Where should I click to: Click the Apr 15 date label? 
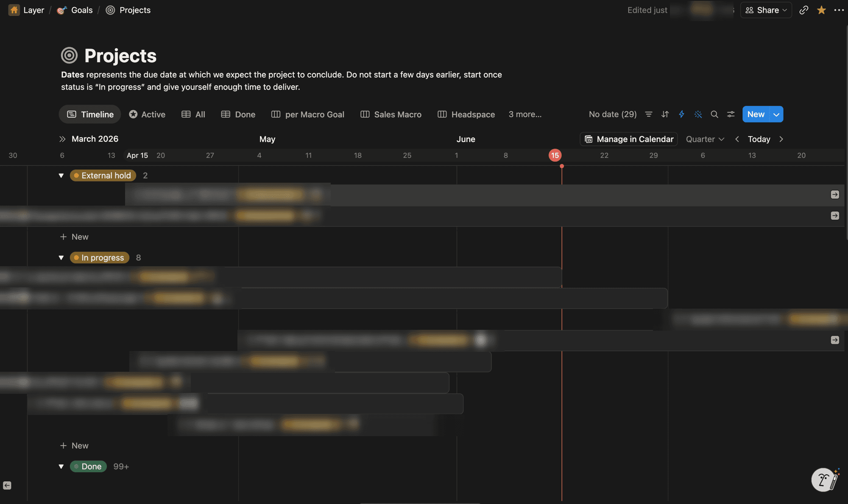tap(137, 155)
